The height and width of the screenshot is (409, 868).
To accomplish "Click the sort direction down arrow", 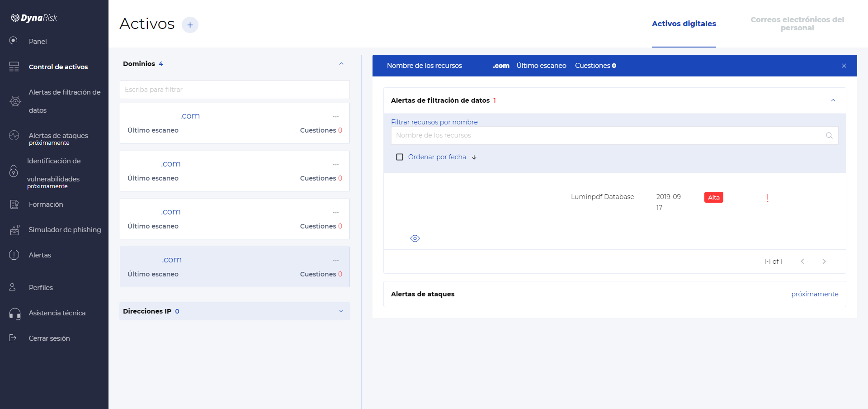I will pyautogui.click(x=474, y=157).
